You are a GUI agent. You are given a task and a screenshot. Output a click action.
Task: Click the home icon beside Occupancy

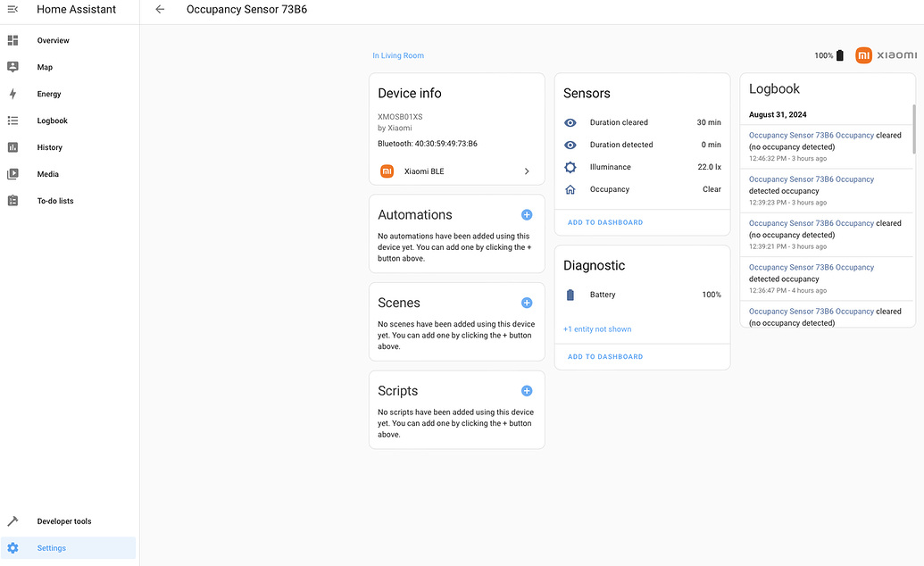[x=570, y=188]
